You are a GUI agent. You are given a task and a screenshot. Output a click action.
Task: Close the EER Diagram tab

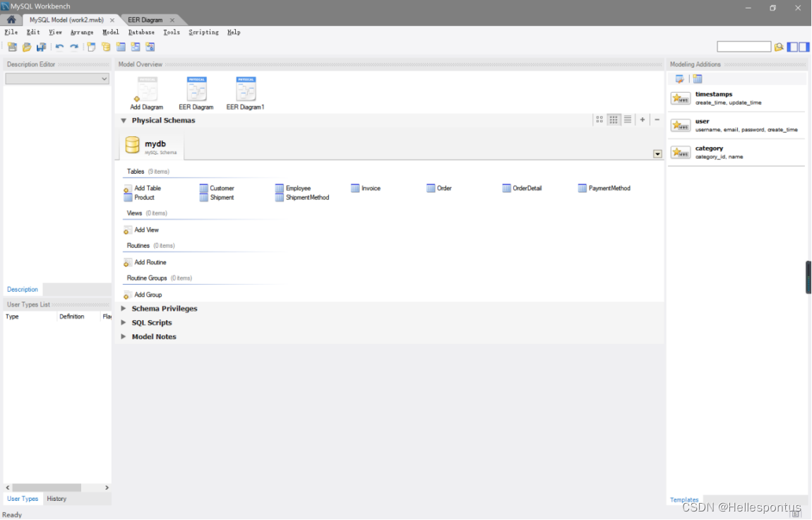[172, 20]
